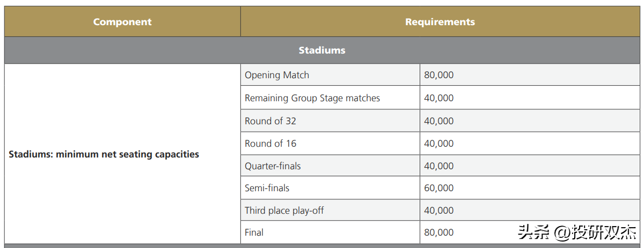
Task: Click the Requirements column header
Action: (x=440, y=22)
